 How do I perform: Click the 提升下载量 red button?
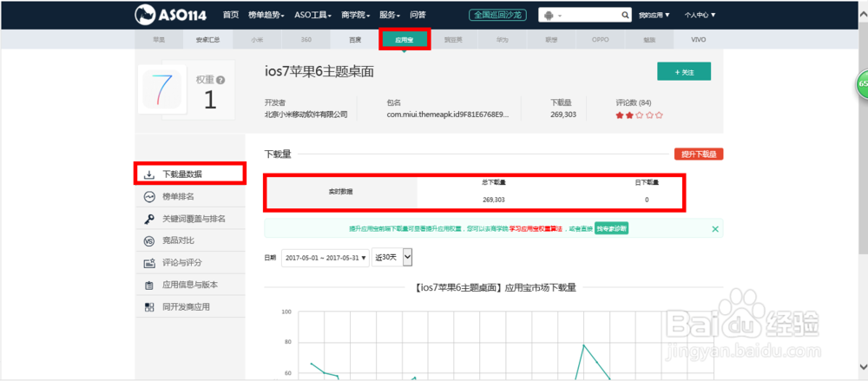click(x=699, y=154)
